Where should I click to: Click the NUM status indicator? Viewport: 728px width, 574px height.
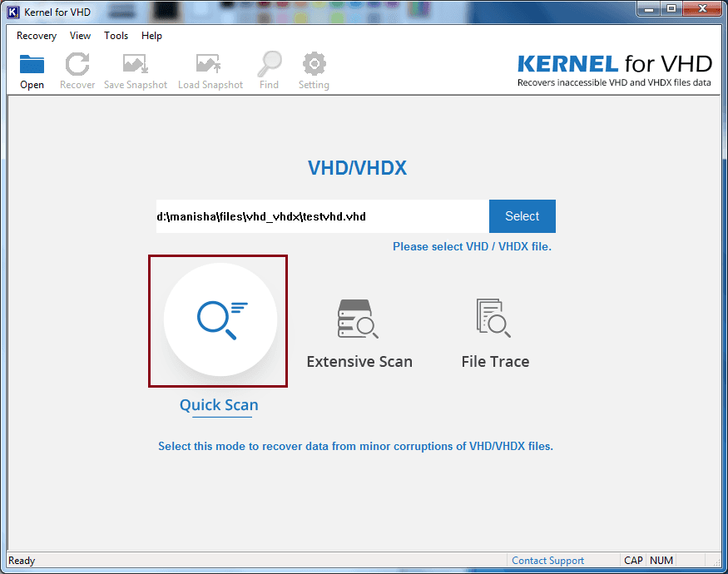(x=661, y=561)
